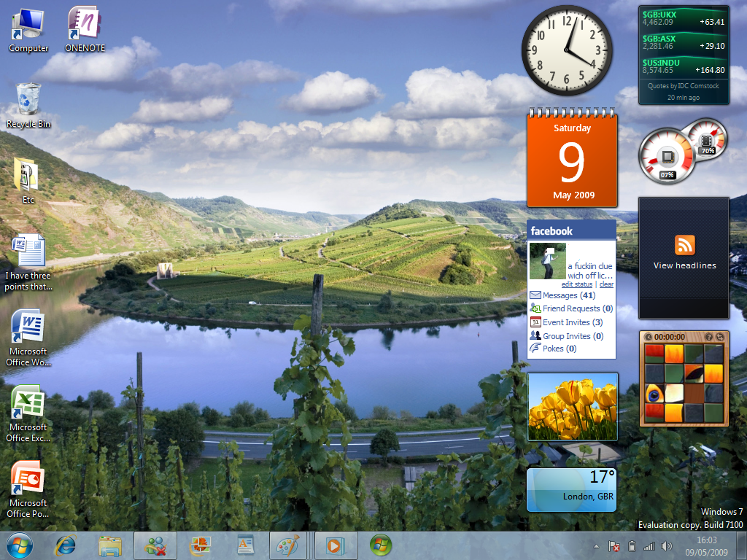The height and width of the screenshot is (560, 747).
Task: Expand hidden icons in the notification area
Action: 597,545
